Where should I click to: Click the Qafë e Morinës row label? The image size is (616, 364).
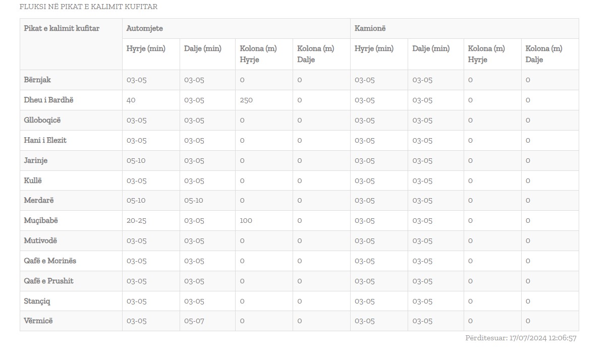(50, 261)
